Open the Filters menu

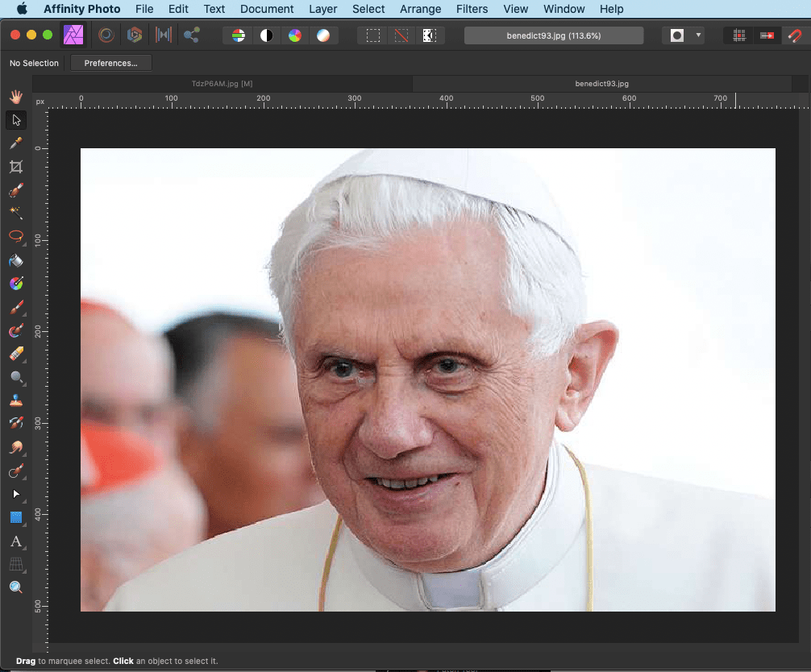472,9
